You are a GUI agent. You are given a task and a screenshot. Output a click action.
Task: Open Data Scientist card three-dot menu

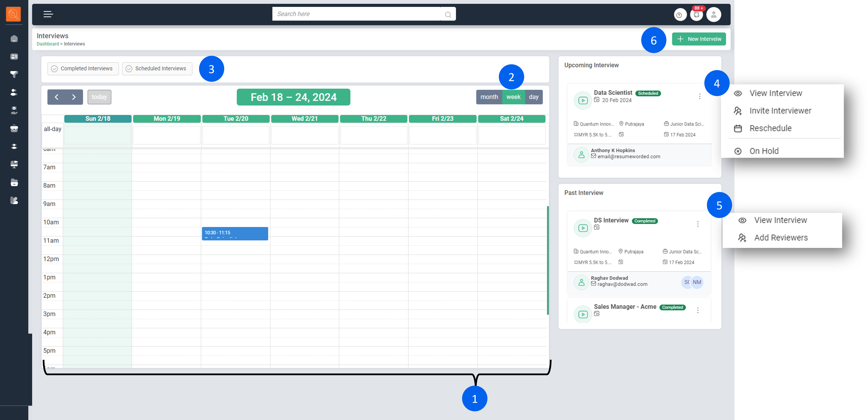(700, 96)
